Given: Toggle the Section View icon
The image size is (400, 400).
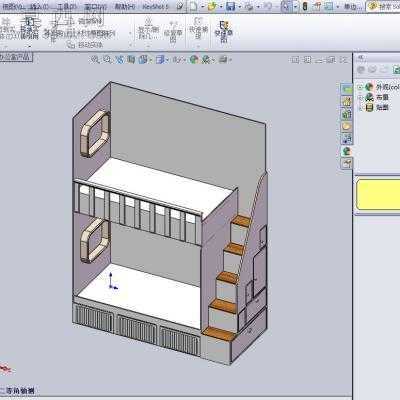Looking at the screenshot, I should pos(131,60).
